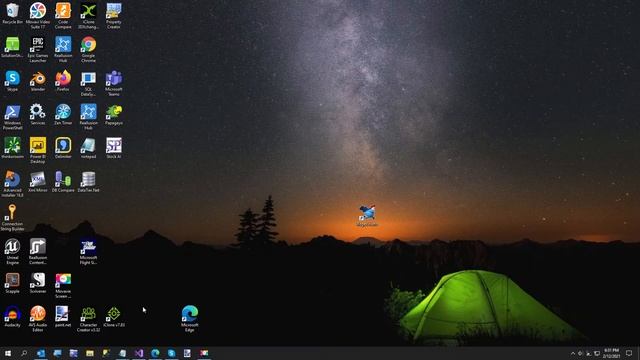This screenshot has height=360, width=640.
Task: Open Google Chrome desktop shortcut
Action: [x=88, y=50]
